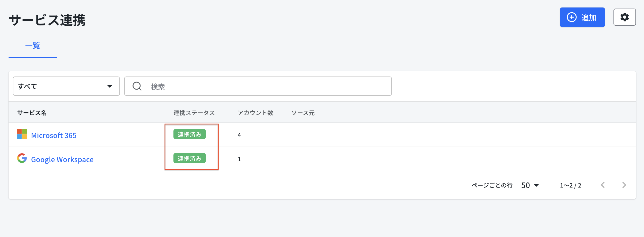
Task: Click the 検索 search input field
Action: 258,86
